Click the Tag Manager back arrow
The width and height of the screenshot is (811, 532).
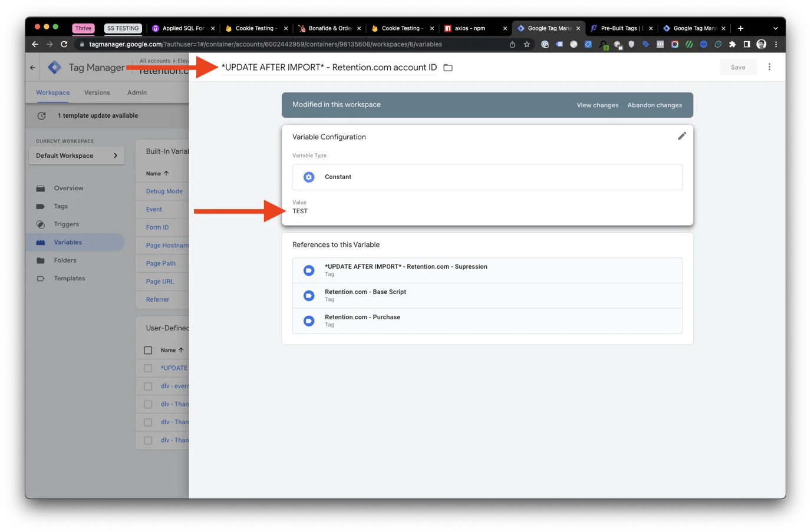click(32, 67)
